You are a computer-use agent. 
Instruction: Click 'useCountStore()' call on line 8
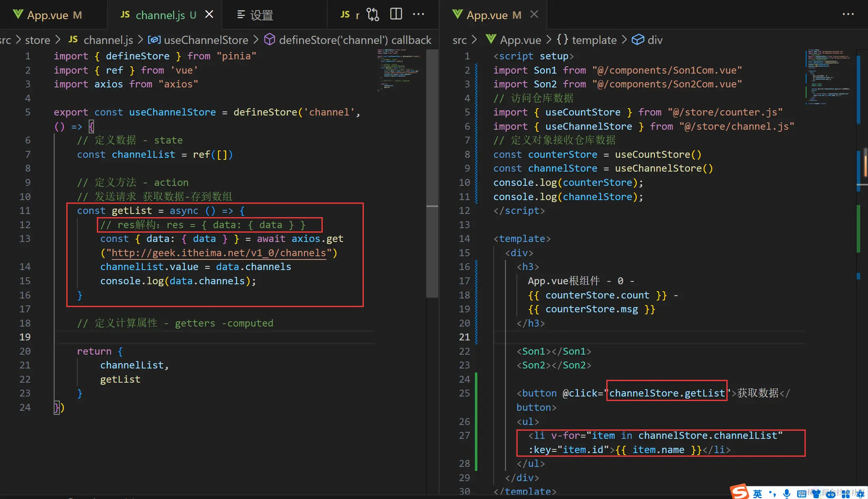pyautogui.click(x=658, y=155)
